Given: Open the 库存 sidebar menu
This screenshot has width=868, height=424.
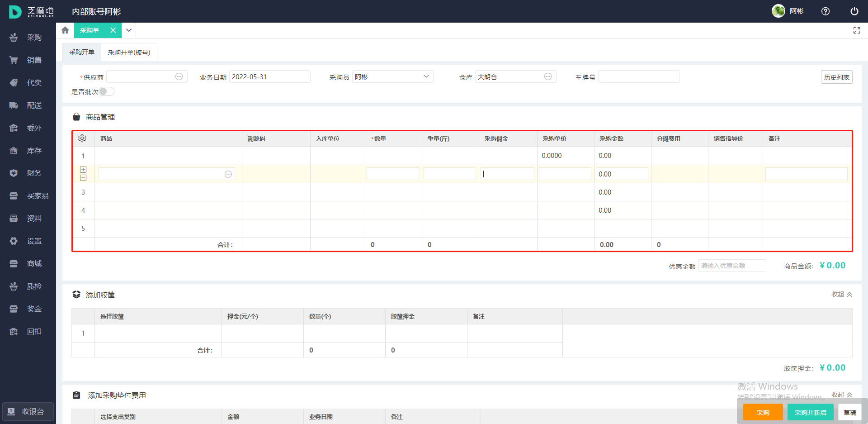Looking at the screenshot, I should (28, 151).
